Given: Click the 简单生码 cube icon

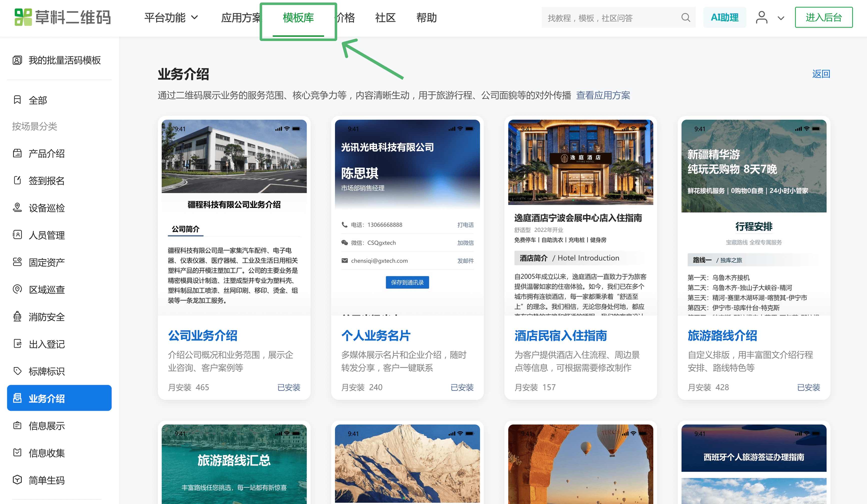Looking at the screenshot, I should (17, 480).
